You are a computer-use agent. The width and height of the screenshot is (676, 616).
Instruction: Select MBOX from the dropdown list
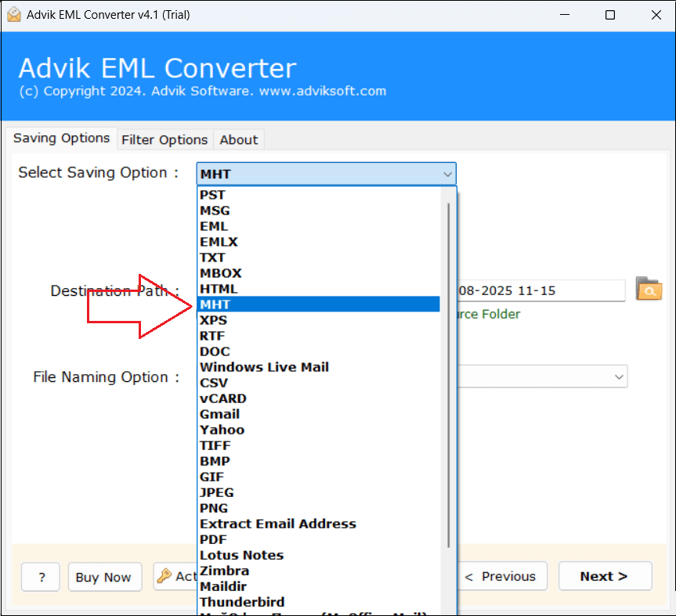(318, 273)
